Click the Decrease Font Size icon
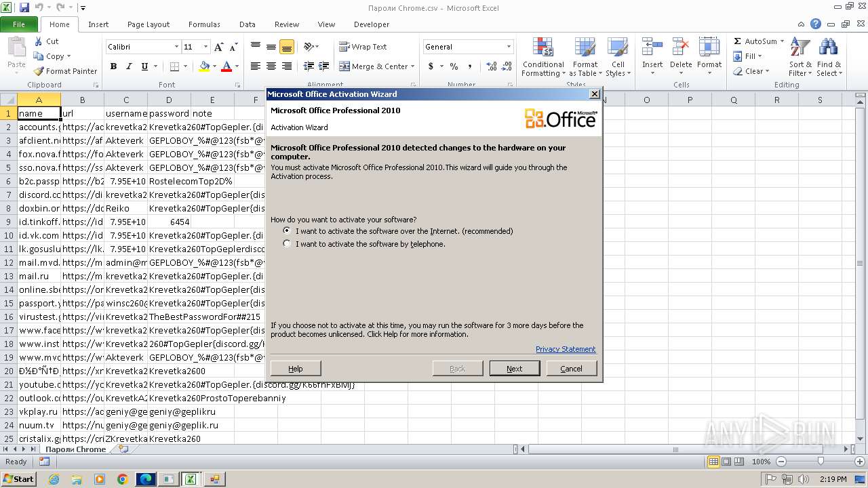Screen dimensions: 868x488 coord(233,47)
